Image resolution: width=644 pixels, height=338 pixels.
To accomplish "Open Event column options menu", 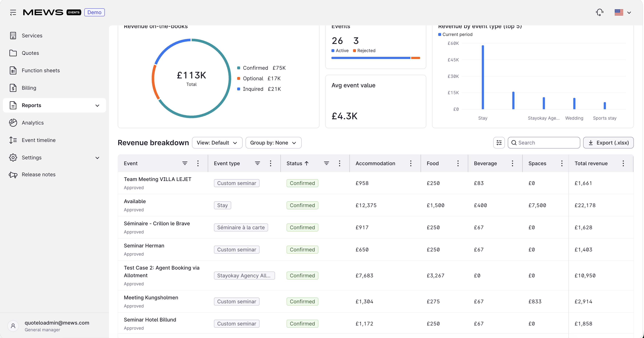I will click(198, 163).
